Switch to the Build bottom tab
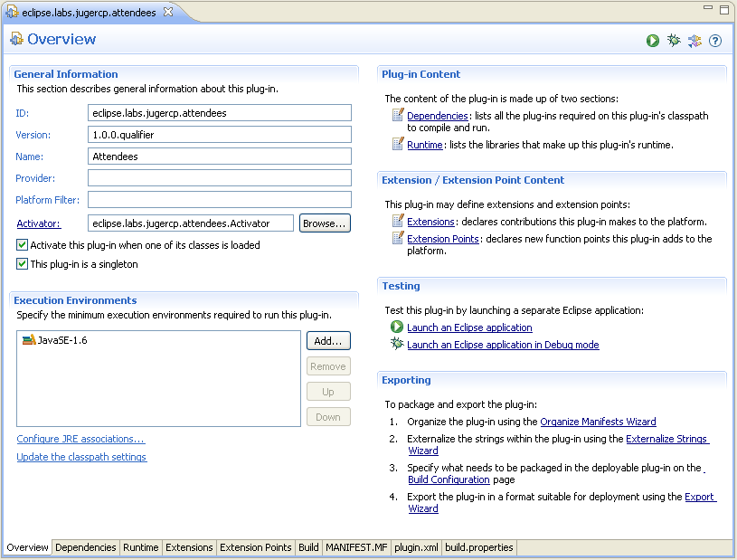Screen dimensions: 737x560 (308, 547)
